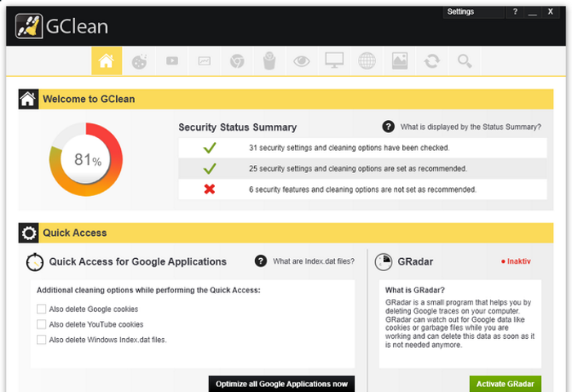Click stopwatch icon next to Quick Access for Google
This screenshot has width=572, height=392.
click(x=34, y=262)
